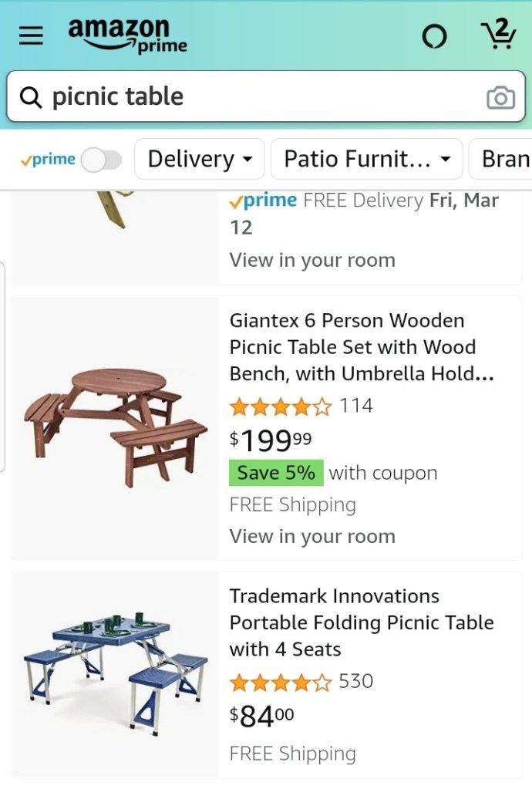The width and height of the screenshot is (532, 789).
Task: Tap View in your room for Giantex table
Action: pos(312,536)
